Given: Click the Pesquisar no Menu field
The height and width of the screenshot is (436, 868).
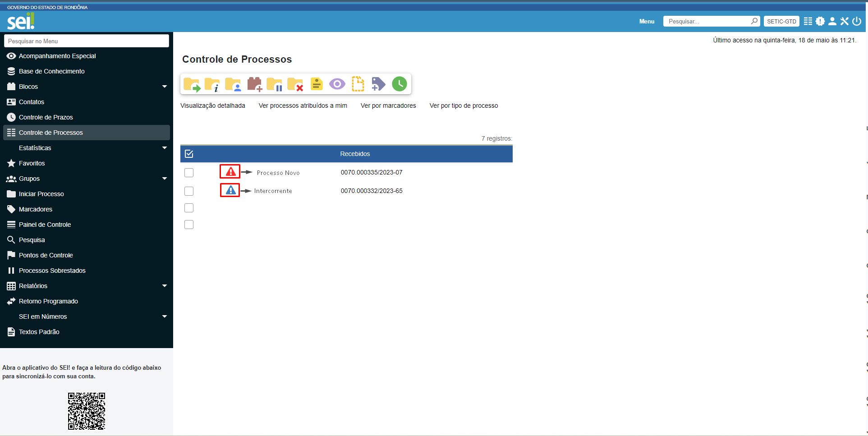Looking at the screenshot, I should coord(87,41).
